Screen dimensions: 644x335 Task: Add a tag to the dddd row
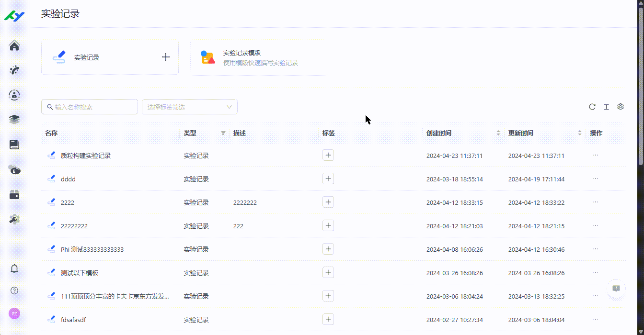328,179
